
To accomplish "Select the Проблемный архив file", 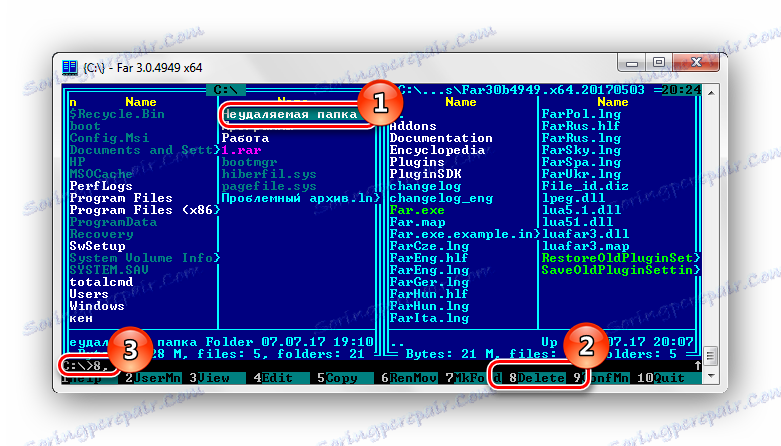I will pos(300,198).
